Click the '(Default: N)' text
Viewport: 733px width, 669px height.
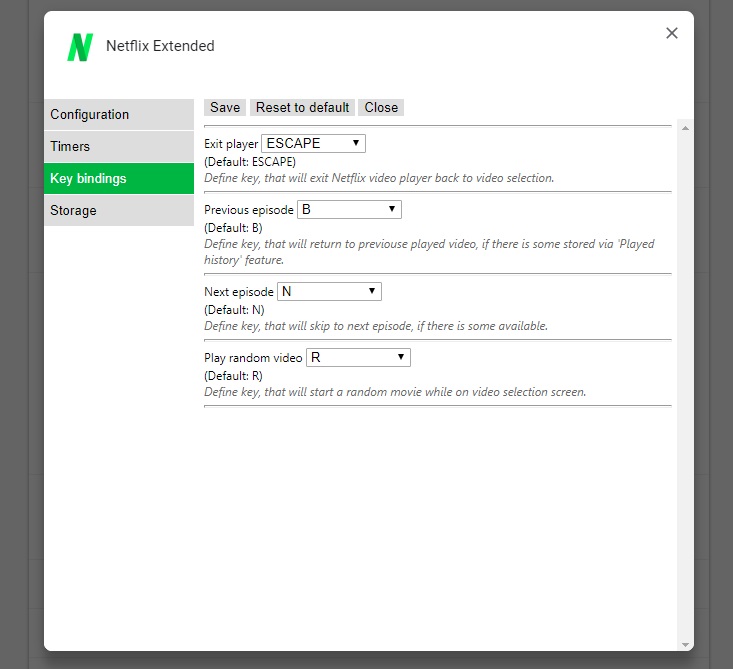point(234,310)
